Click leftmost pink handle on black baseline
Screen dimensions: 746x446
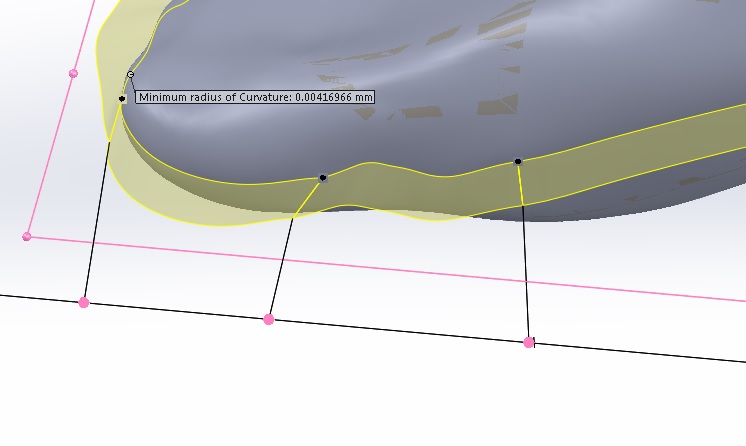(x=84, y=302)
